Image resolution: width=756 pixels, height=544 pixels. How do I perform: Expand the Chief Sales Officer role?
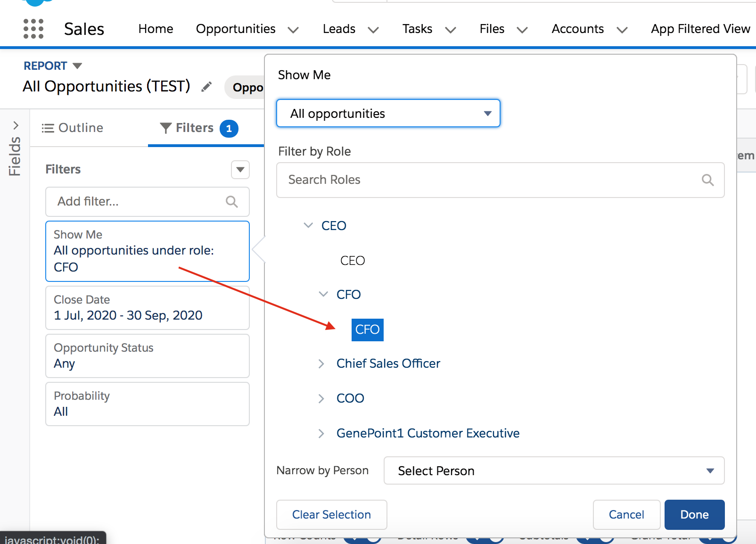coord(321,363)
